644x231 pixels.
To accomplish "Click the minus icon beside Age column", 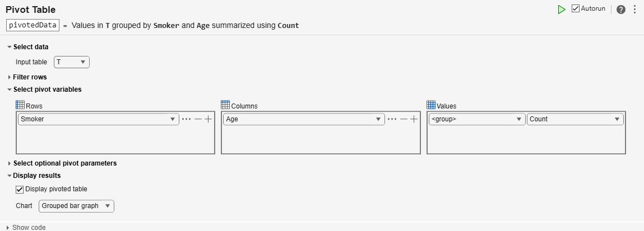I will tap(404, 119).
